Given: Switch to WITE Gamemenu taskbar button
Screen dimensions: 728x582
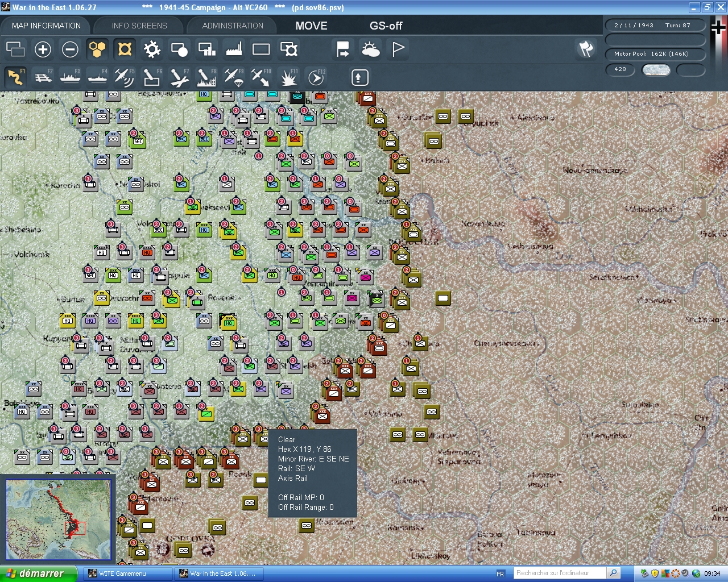Looking at the screenshot, I should point(127,573).
